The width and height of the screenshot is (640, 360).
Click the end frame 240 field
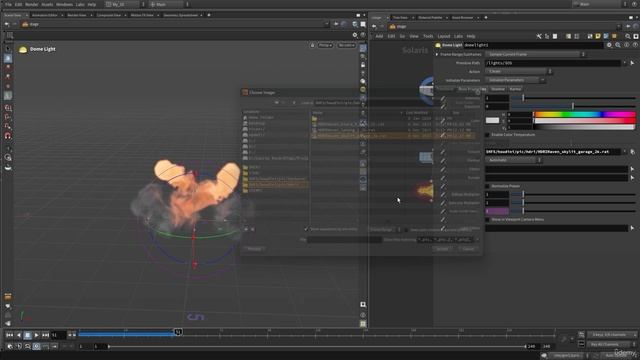point(532,347)
